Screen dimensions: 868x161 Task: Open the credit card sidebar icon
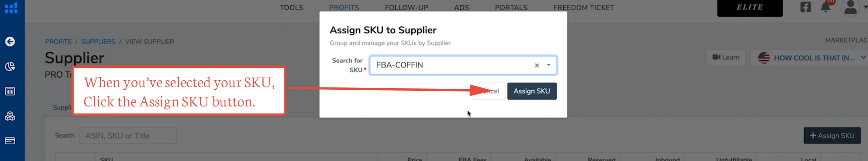[x=10, y=141]
